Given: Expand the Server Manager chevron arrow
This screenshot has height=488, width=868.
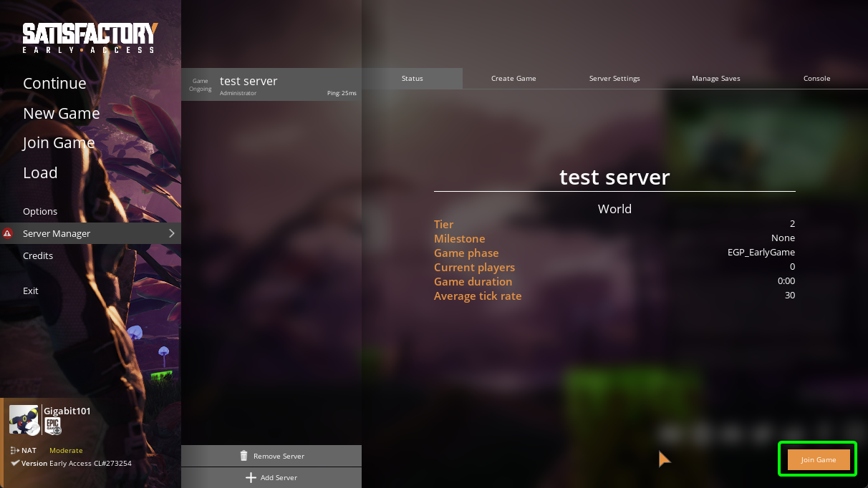Looking at the screenshot, I should pos(172,233).
